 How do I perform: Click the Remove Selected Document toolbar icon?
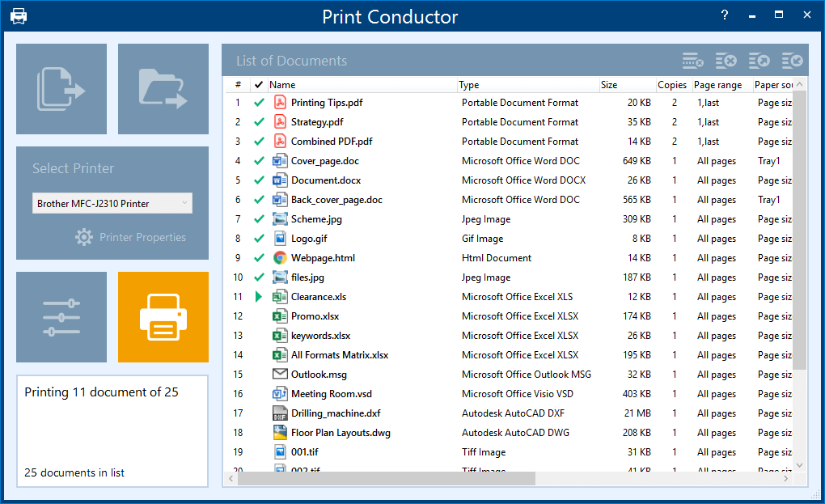692,59
